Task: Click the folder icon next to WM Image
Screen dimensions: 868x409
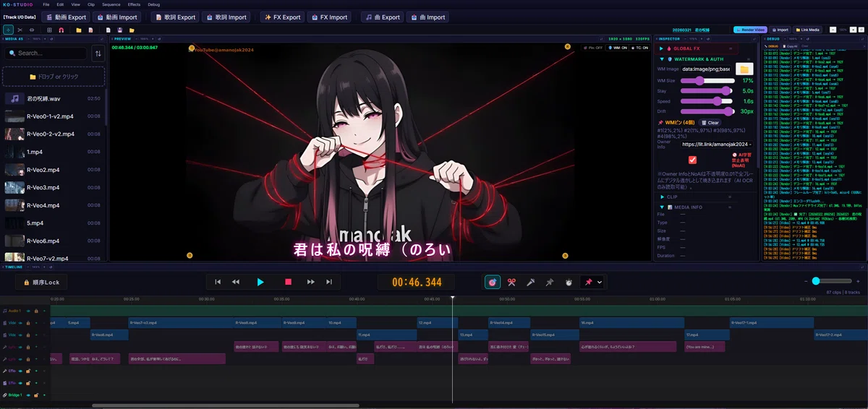Action: [744, 69]
